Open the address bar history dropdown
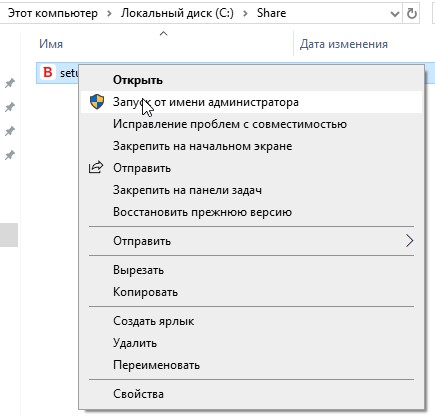435x417 pixels. 395,14
